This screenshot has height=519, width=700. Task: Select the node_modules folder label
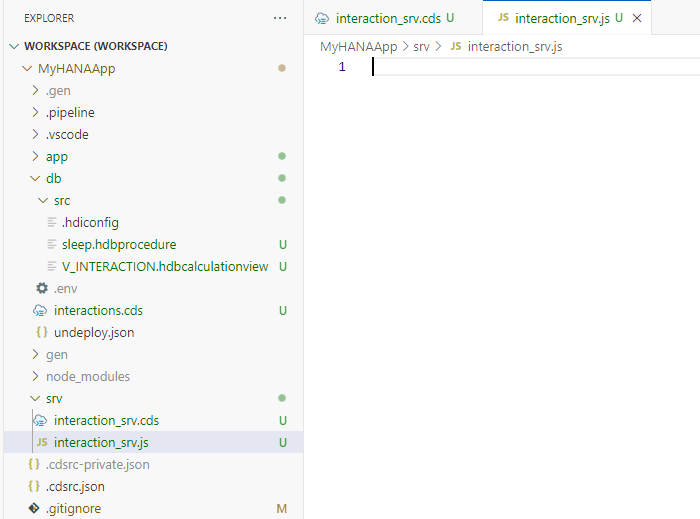click(x=88, y=377)
